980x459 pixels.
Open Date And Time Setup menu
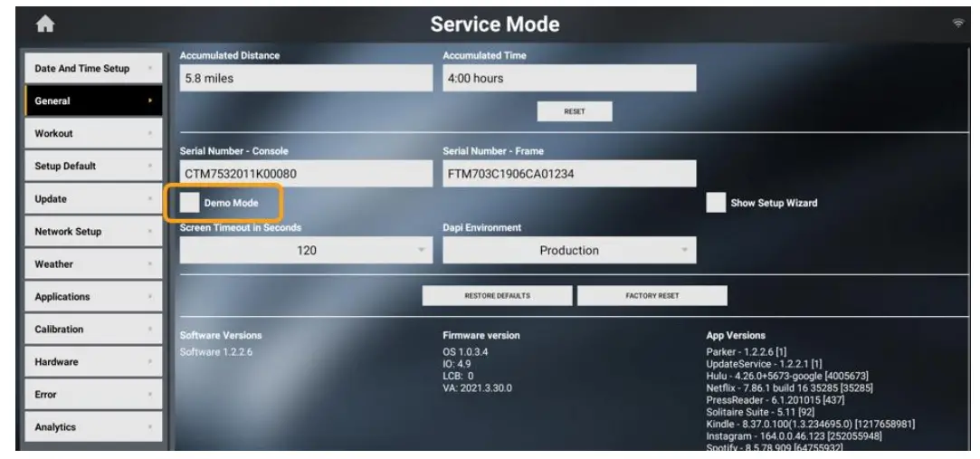93,68
